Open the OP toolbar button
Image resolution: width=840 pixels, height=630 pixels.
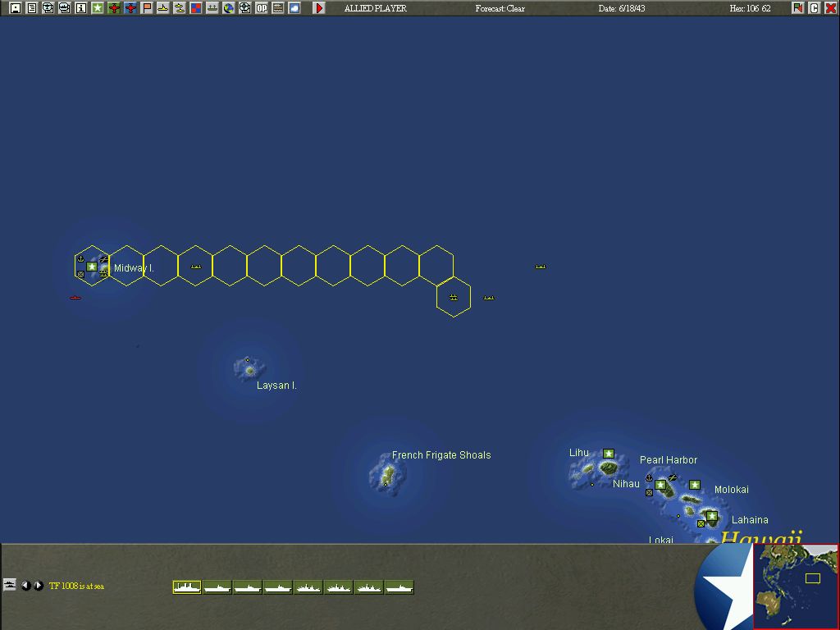click(x=262, y=8)
